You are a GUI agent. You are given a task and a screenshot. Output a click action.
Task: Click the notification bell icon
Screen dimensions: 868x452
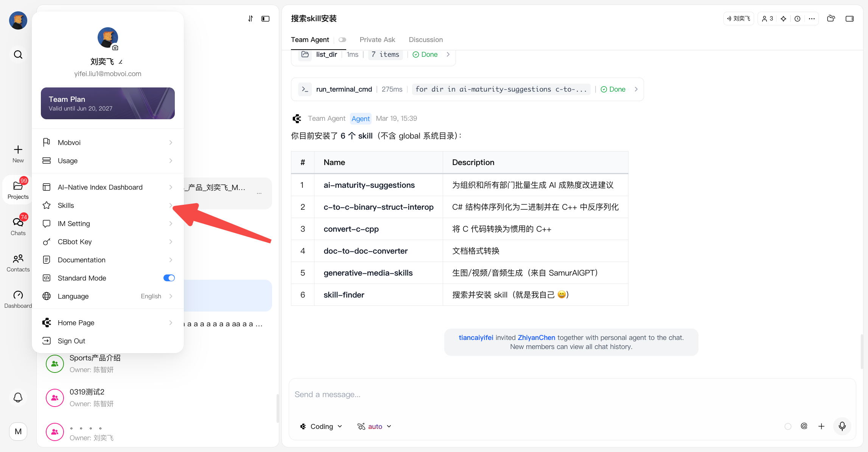click(18, 397)
